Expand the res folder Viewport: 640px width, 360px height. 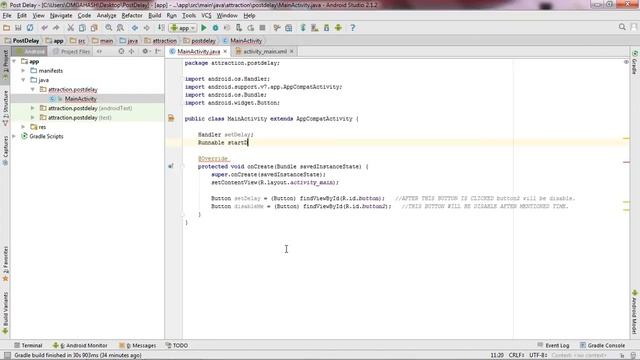(x=23, y=127)
